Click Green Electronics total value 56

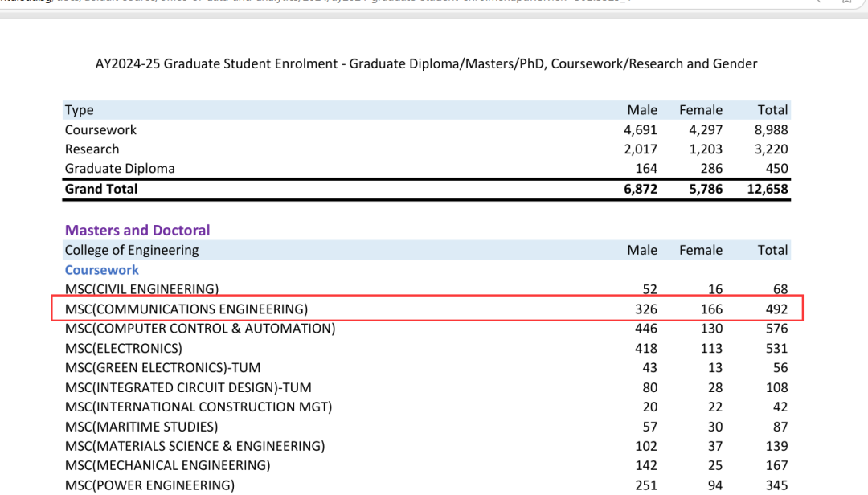tap(780, 368)
